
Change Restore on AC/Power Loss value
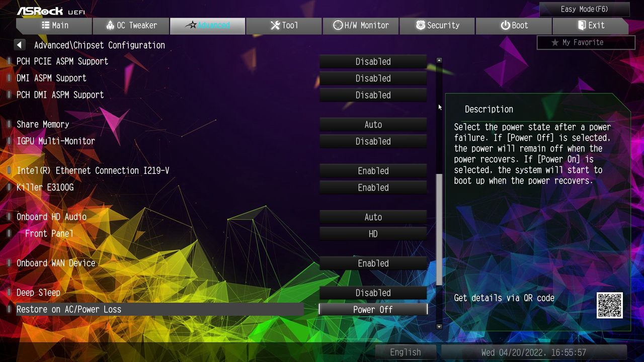pos(373,310)
